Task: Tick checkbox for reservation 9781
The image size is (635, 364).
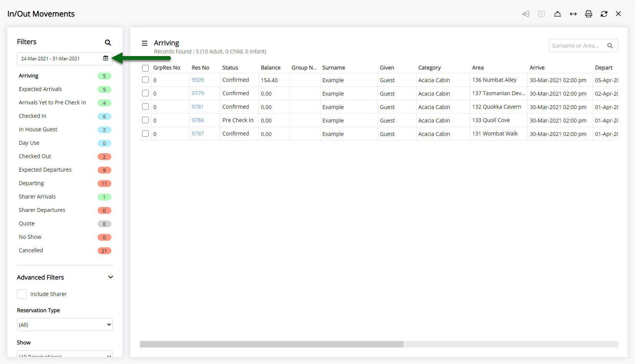Action: (x=145, y=107)
